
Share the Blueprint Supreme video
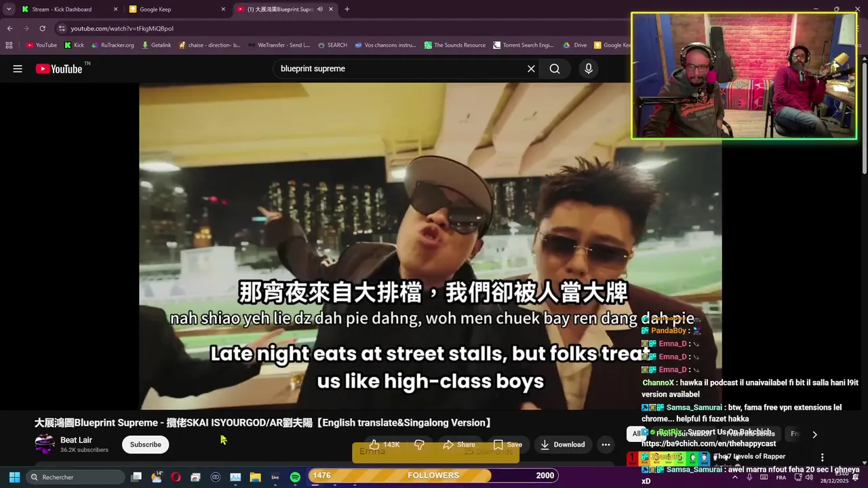(x=459, y=445)
